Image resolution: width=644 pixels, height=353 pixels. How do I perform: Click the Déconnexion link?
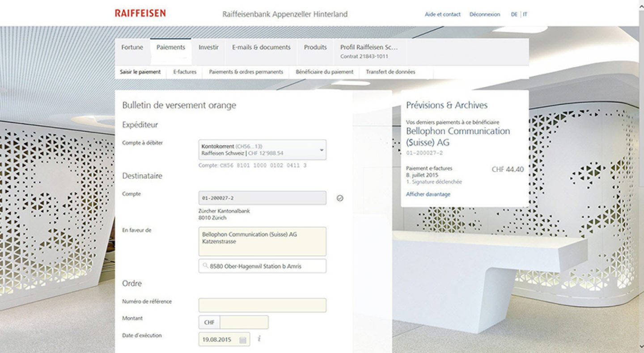point(485,14)
